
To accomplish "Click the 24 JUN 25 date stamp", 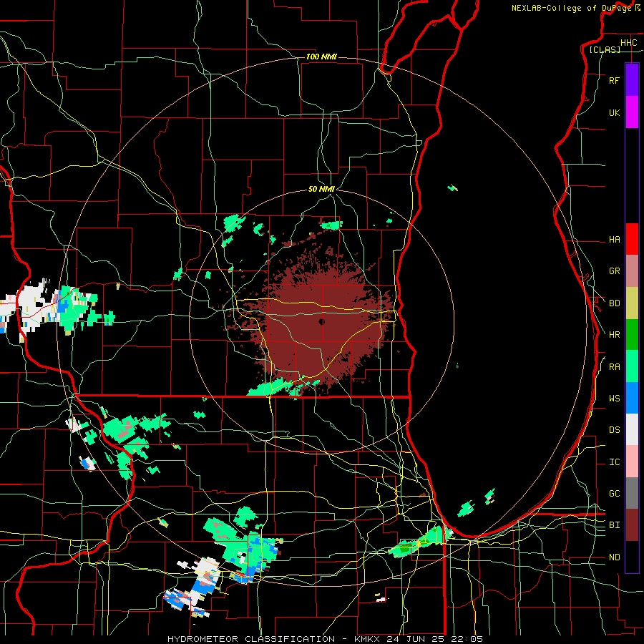I will click(415, 639).
